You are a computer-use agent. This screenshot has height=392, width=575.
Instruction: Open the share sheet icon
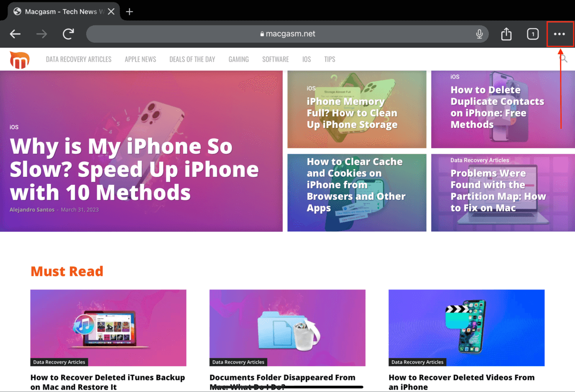tap(506, 34)
